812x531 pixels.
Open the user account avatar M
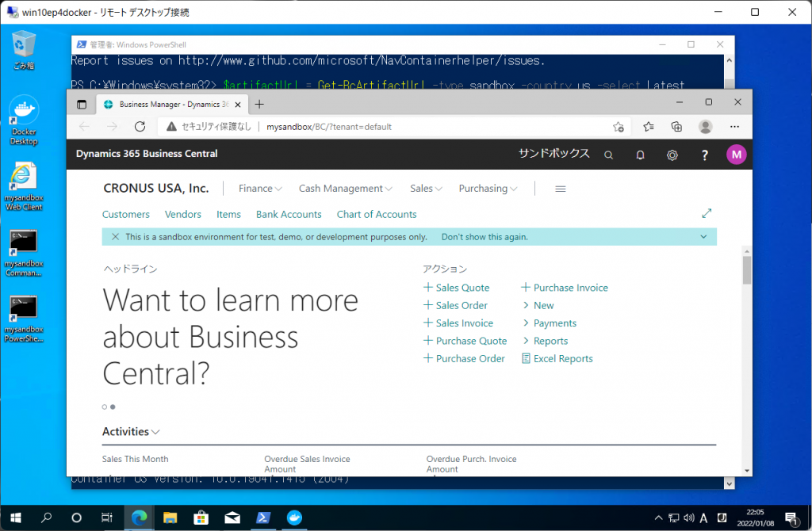[736, 155]
